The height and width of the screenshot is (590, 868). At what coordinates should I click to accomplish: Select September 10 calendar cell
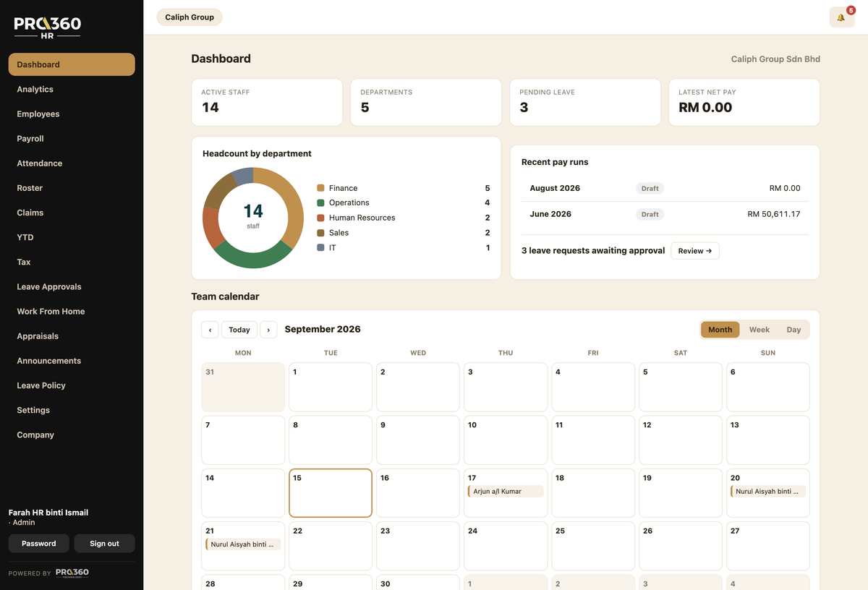tap(506, 440)
